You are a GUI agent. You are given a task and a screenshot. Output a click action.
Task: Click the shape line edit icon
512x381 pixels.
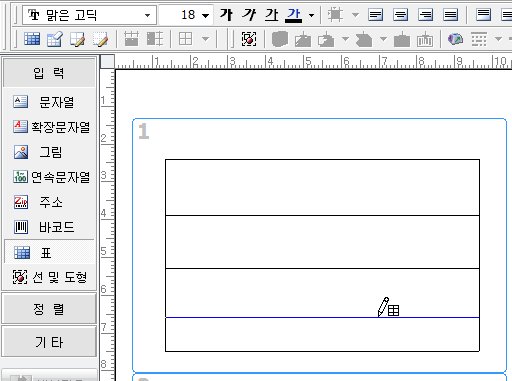[303, 40]
